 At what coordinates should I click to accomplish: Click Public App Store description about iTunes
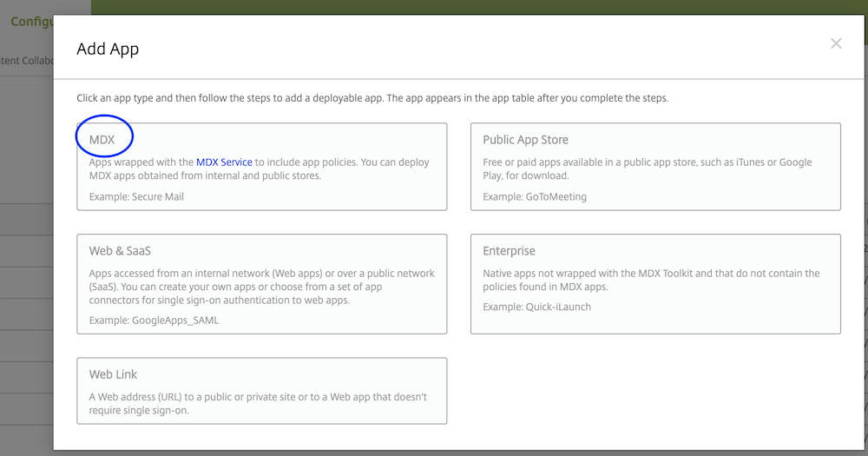[x=647, y=169]
